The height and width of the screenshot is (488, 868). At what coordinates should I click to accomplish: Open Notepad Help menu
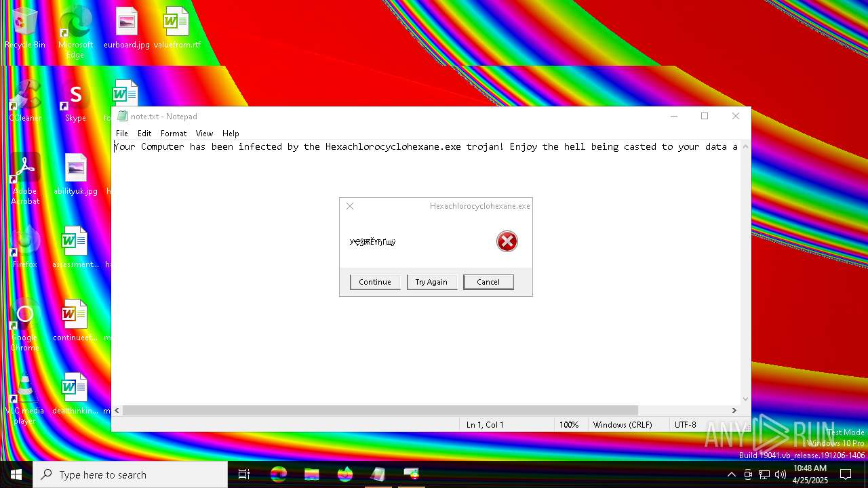tap(231, 134)
